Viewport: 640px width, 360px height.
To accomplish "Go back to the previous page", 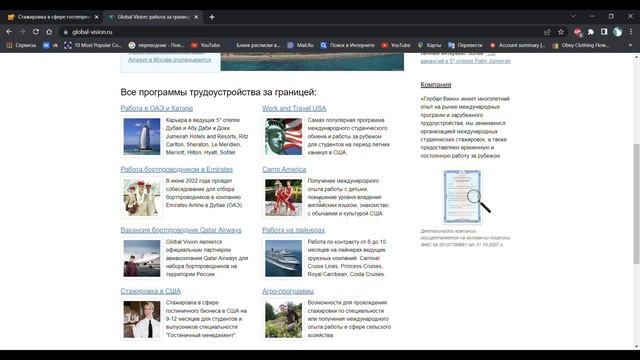I will [x=9, y=32].
